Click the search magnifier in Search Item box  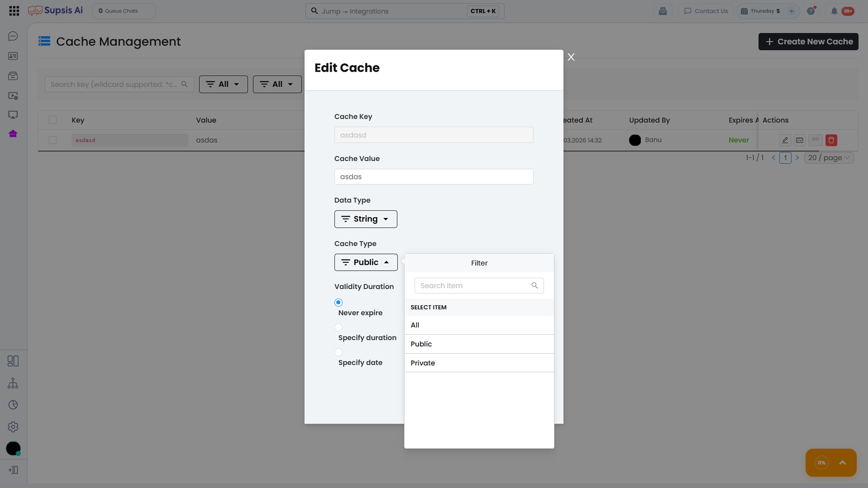[534, 285]
